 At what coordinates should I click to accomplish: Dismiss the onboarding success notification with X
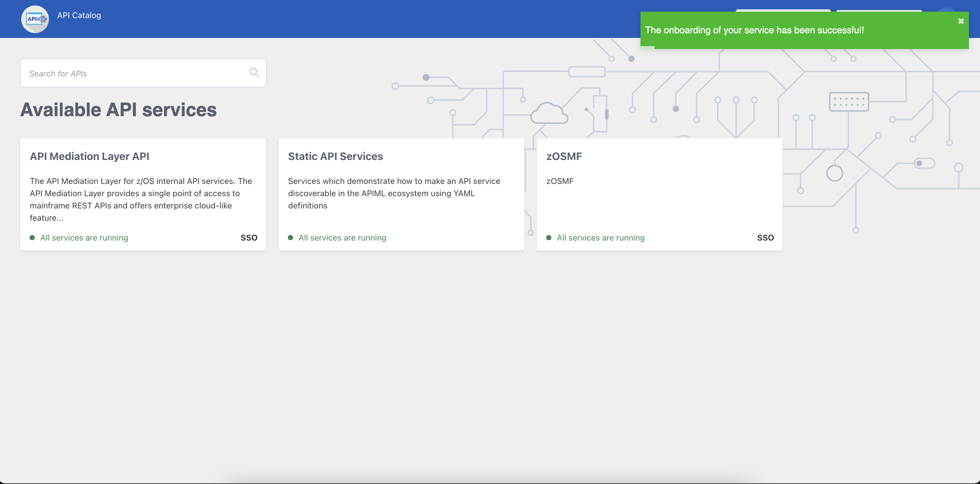click(x=961, y=21)
